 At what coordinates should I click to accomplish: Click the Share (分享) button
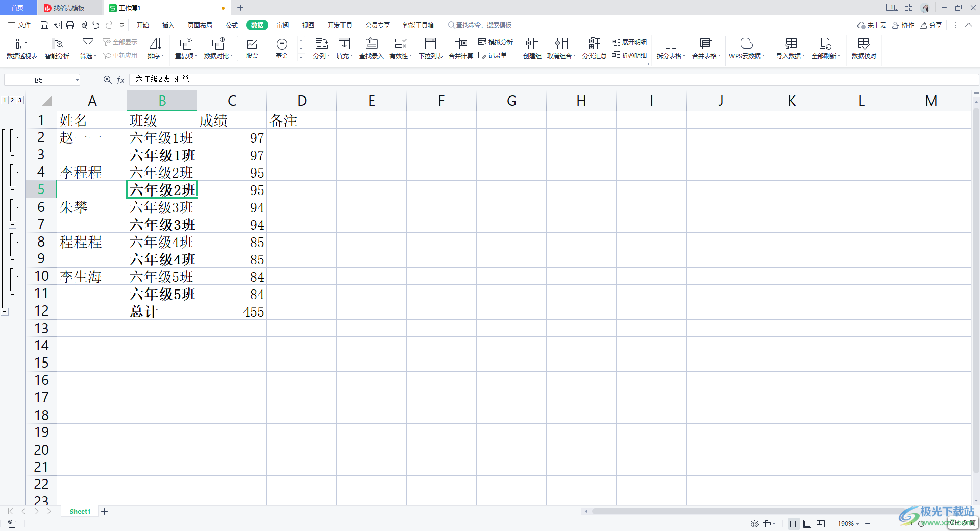point(931,25)
